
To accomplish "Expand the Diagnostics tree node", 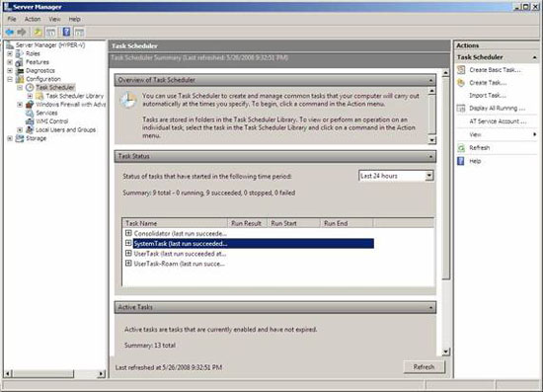I will pyautogui.click(x=10, y=71).
